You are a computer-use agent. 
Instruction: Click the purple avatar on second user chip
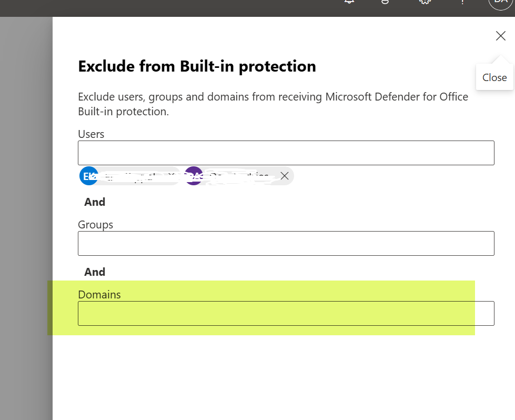click(x=194, y=176)
